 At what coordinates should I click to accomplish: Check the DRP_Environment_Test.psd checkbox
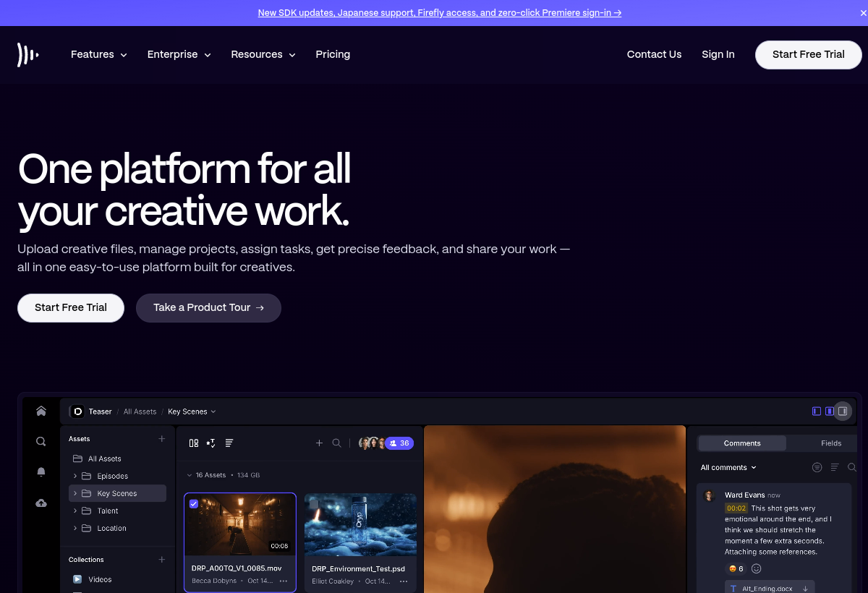point(314,504)
